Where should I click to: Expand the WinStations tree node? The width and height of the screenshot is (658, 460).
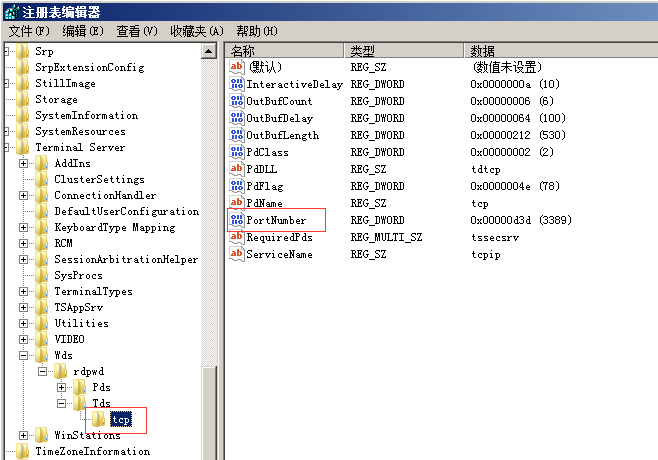[24, 435]
